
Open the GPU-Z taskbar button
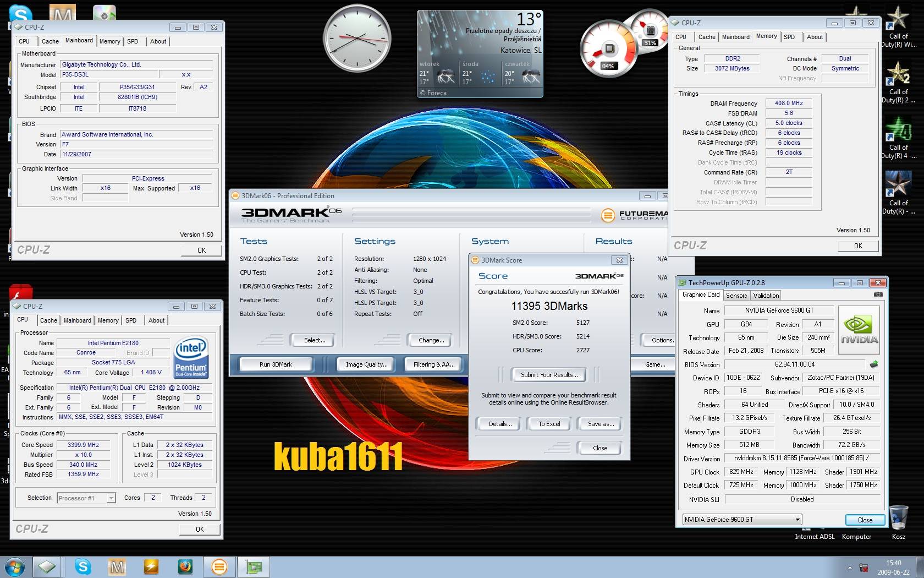[x=254, y=566]
